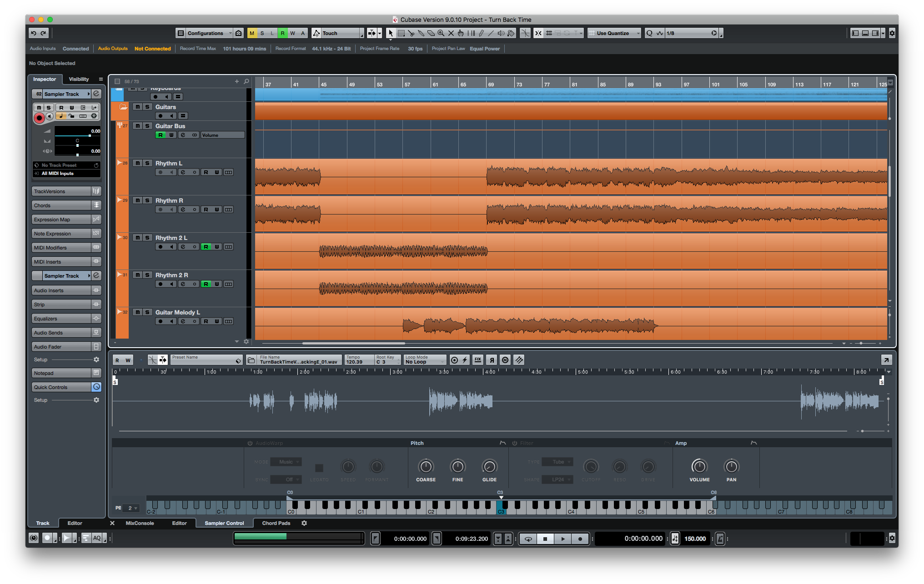Select the Line tool
Image resolution: width=924 pixels, height=584 pixels.
pos(491,33)
